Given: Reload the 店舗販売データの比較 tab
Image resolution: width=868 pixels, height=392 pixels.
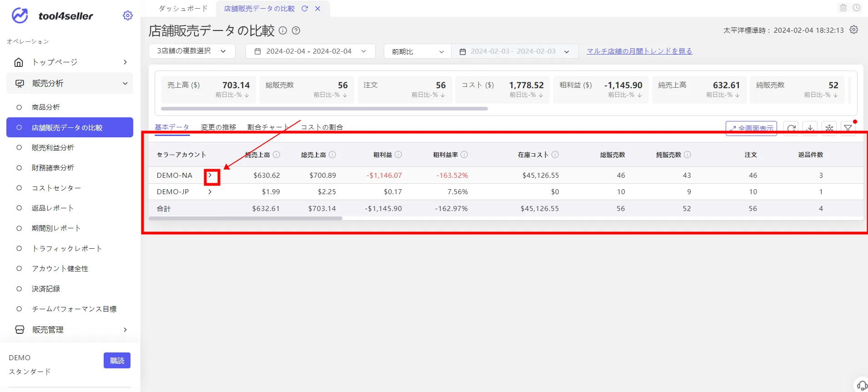Looking at the screenshot, I should 305,9.
